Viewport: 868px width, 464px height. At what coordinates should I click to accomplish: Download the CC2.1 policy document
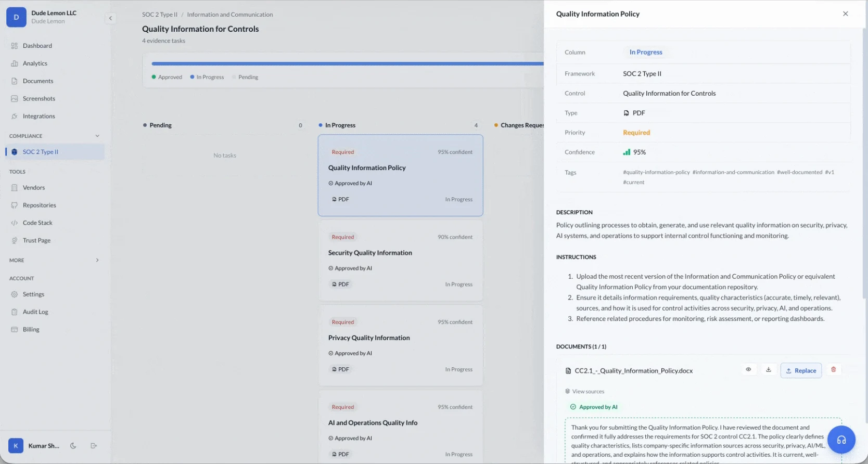[x=769, y=370]
